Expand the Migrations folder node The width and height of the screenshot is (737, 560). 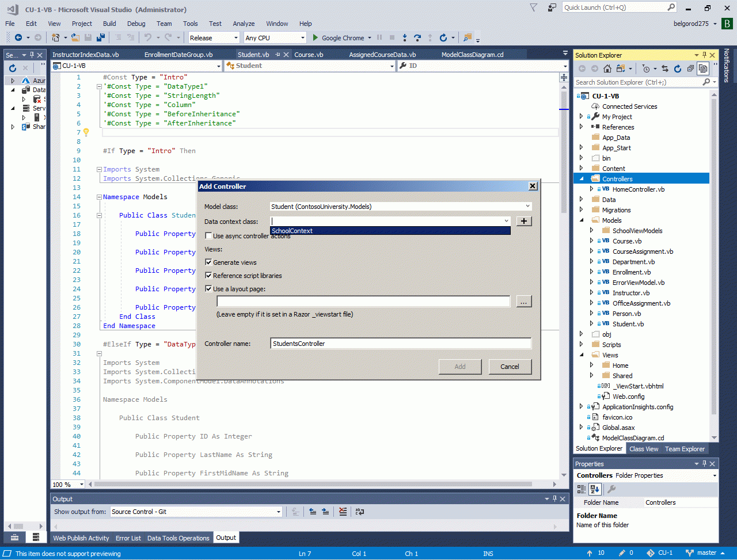(x=582, y=210)
